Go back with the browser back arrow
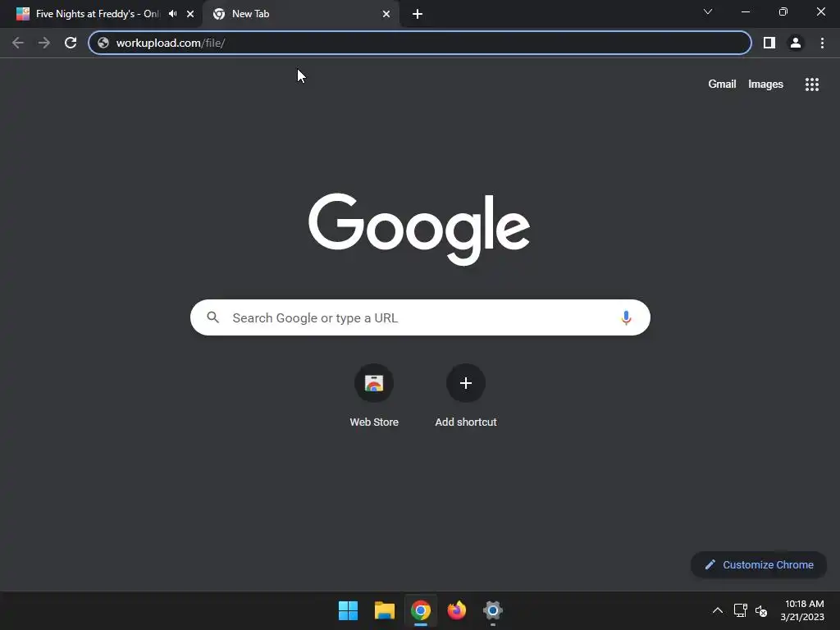840x630 pixels. coord(18,43)
